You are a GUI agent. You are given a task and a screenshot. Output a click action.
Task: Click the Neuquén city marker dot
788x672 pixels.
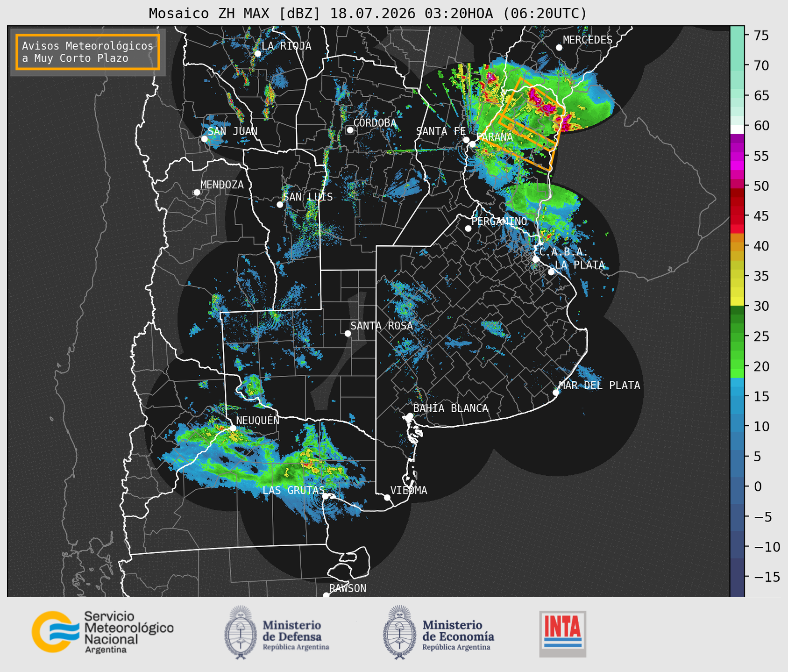click(x=233, y=428)
